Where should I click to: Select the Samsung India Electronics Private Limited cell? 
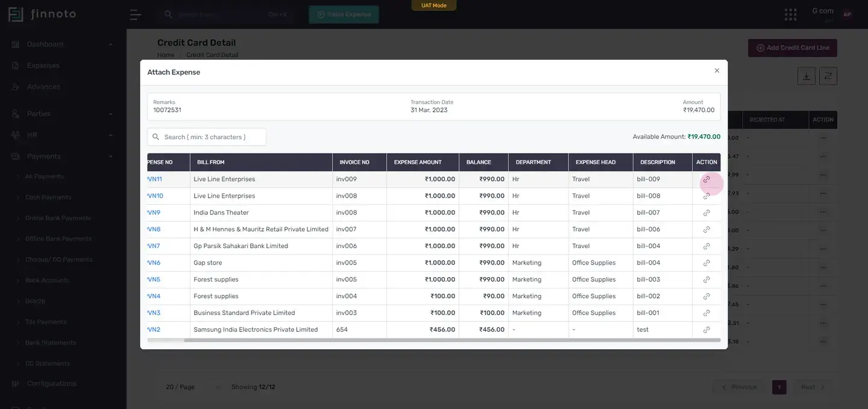pyautogui.click(x=261, y=329)
